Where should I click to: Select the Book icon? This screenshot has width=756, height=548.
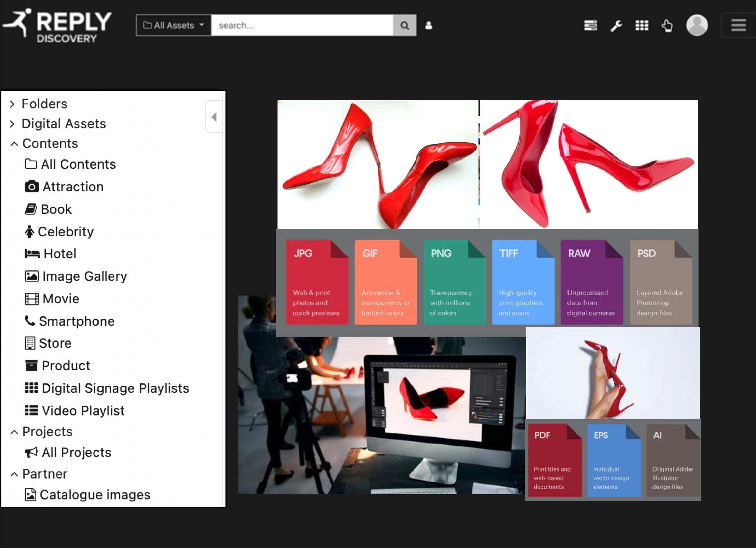31,209
